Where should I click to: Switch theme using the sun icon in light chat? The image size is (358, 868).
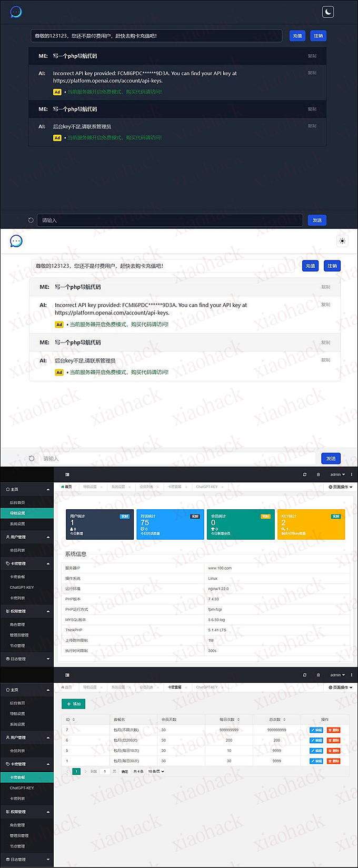tap(342, 241)
